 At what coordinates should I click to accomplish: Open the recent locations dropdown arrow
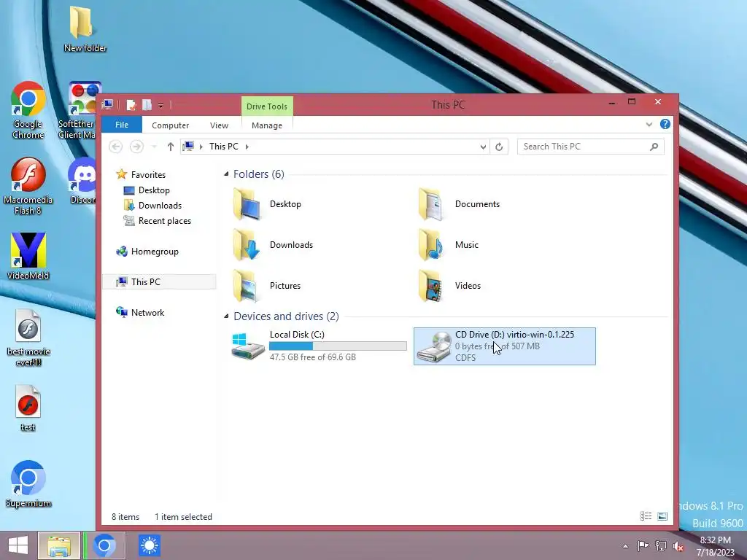[x=154, y=147]
